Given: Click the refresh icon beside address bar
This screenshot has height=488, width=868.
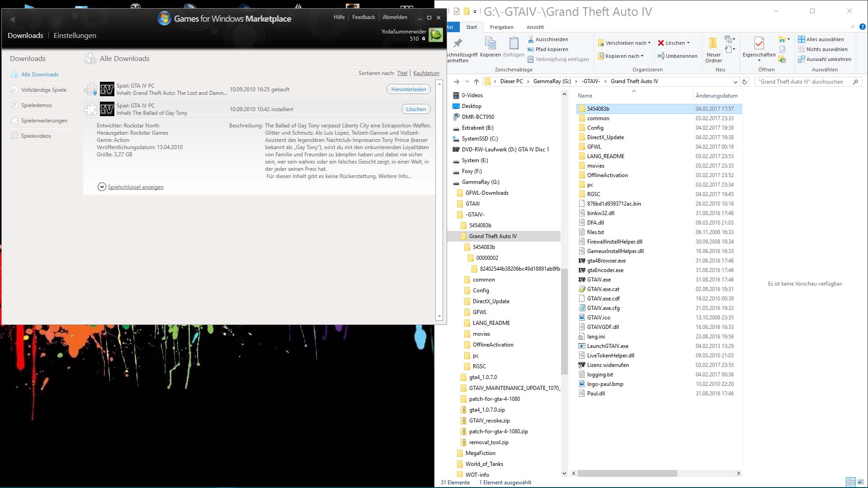Looking at the screenshot, I should (x=745, y=82).
